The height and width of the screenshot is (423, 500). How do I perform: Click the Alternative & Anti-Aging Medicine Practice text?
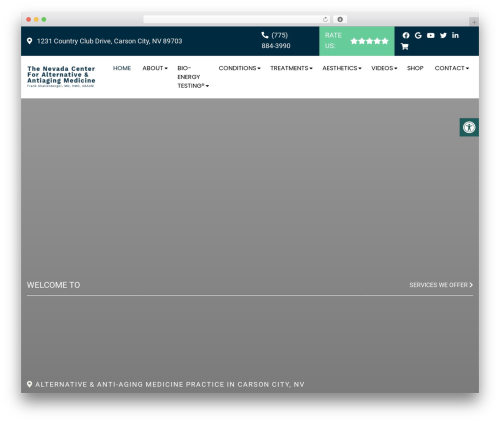pyautogui.click(x=170, y=384)
